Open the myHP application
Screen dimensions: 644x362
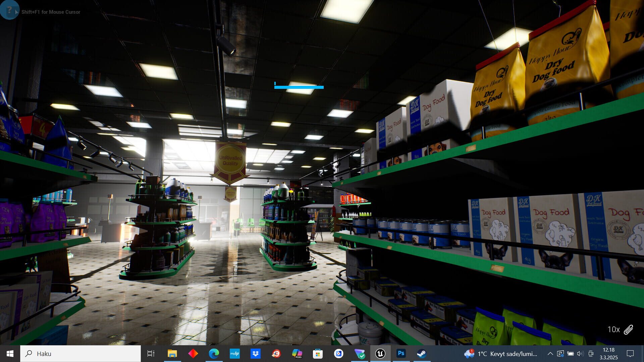pyautogui.click(x=235, y=354)
